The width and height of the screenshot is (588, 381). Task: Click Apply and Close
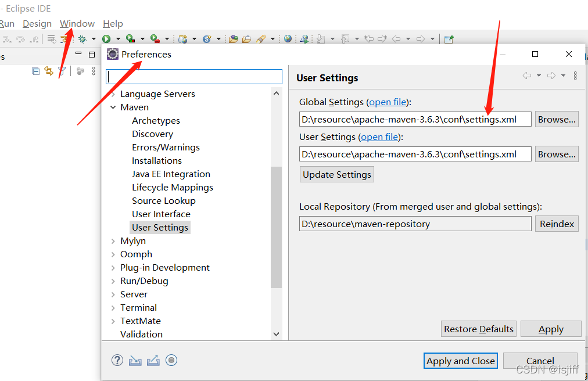tap(461, 361)
